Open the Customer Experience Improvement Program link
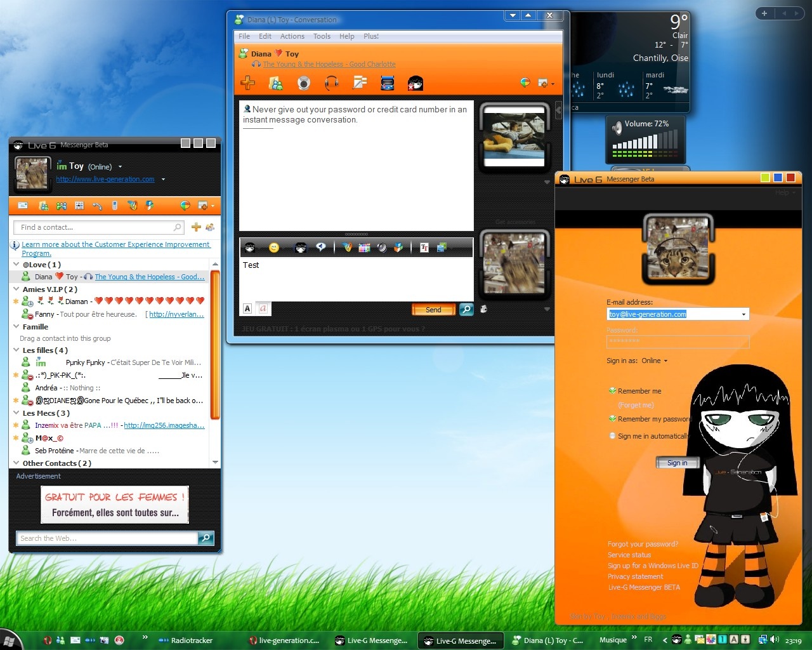Image resolution: width=812 pixels, height=650 pixels. 115,249
